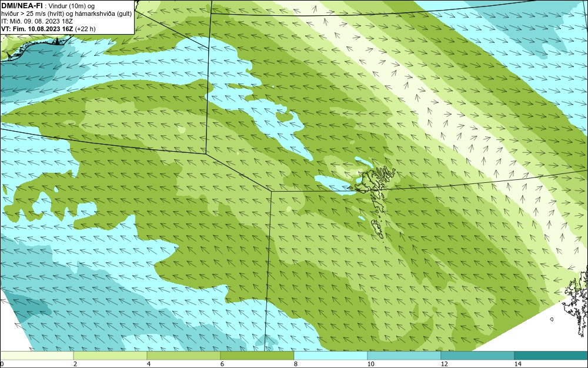Click the legend value '6'

click(x=222, y=364)
